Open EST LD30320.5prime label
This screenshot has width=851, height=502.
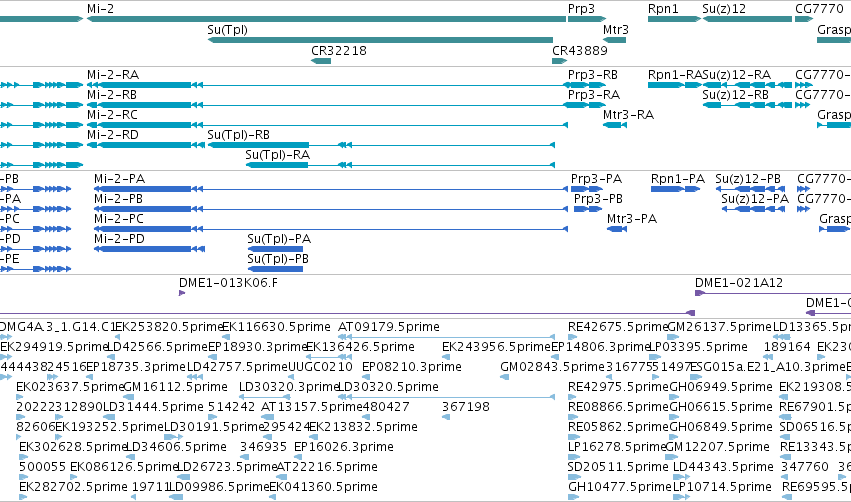388,387
